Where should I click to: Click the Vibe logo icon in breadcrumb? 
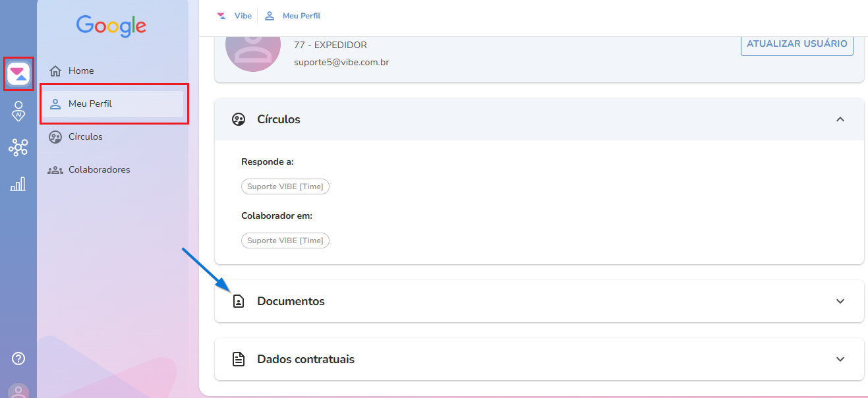click(x=221, y=16)
